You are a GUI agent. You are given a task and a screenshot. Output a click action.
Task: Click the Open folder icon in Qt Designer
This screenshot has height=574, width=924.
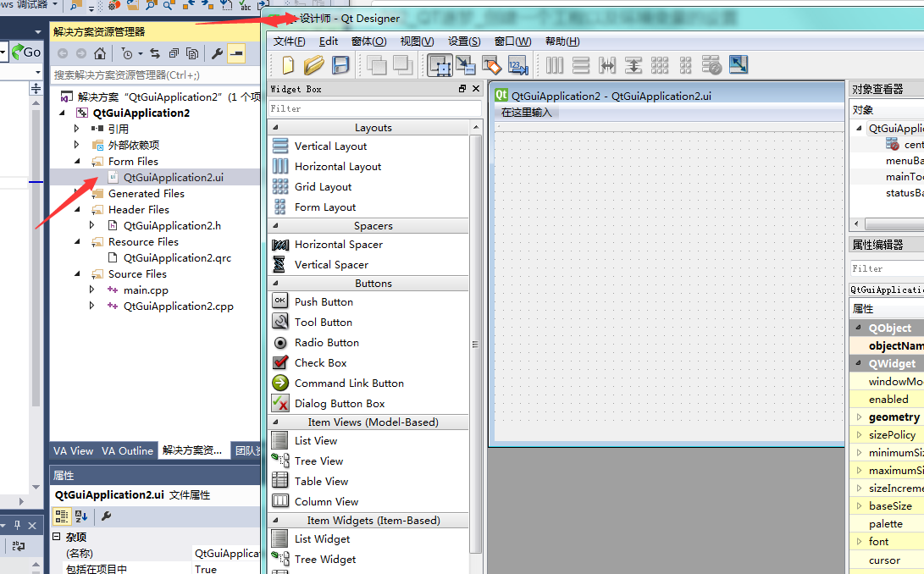tap(314, 65)
